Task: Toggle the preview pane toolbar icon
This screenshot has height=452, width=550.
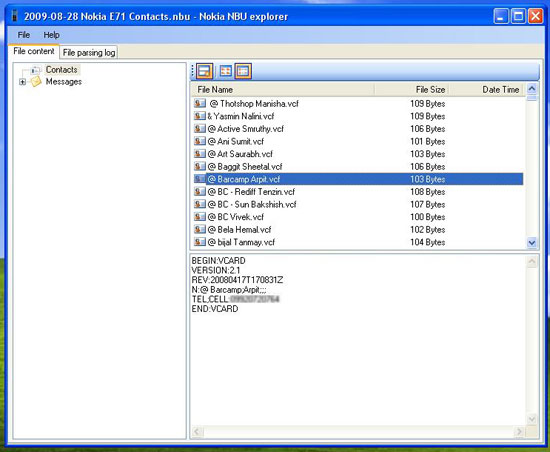Action: [x=204, y=71]
